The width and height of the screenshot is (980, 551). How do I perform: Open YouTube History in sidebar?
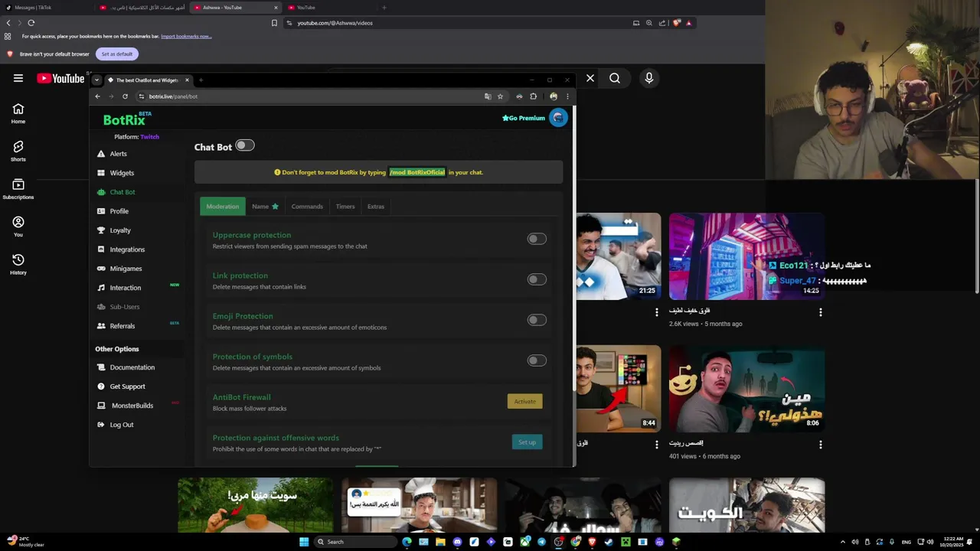pos(18,265)
